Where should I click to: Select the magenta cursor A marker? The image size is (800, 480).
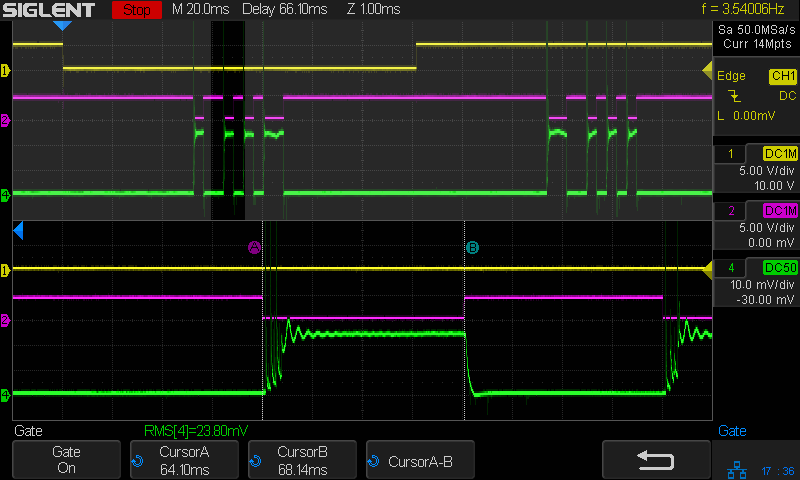tap(254, 247)
